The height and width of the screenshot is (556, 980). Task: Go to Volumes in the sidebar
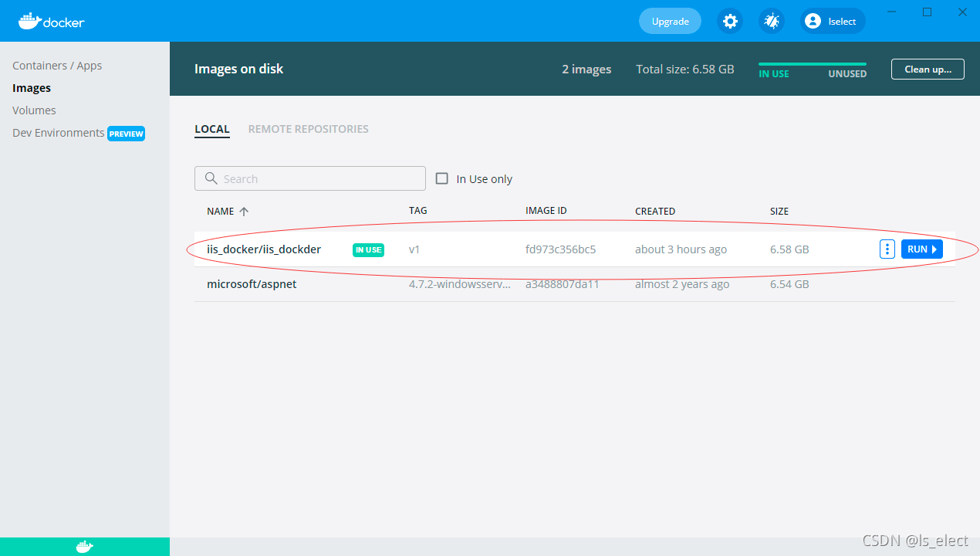click(34, 110)
